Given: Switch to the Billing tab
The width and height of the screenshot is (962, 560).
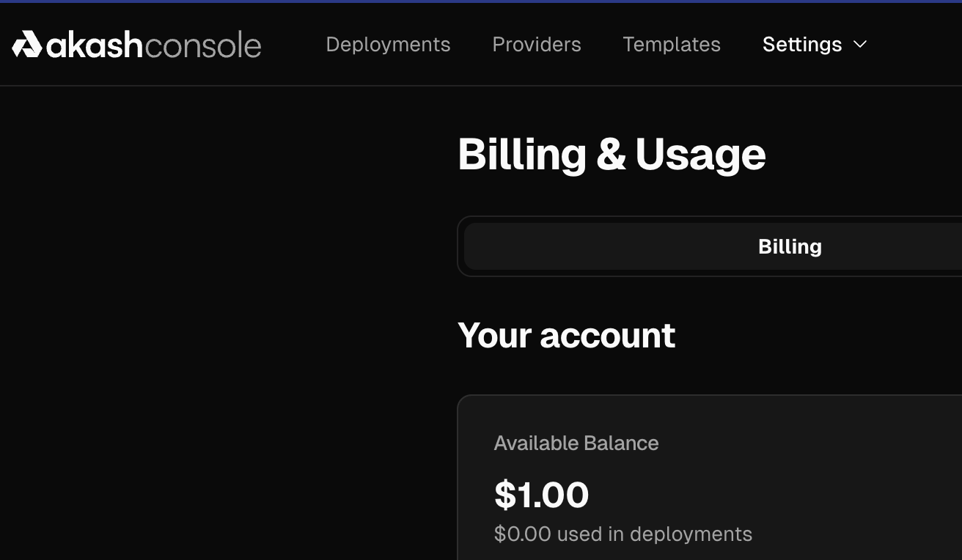Looking at the screenshot, I should coord(790,246).
